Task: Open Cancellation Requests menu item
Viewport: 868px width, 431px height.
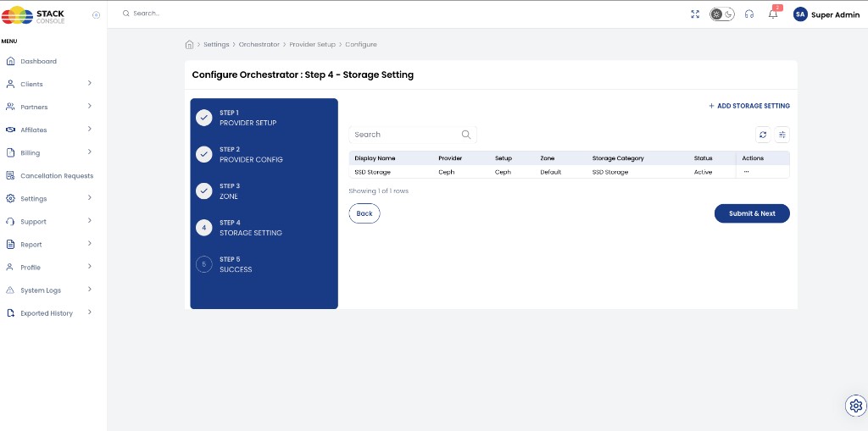Action: pyautogui.click(x=57, y=176)
